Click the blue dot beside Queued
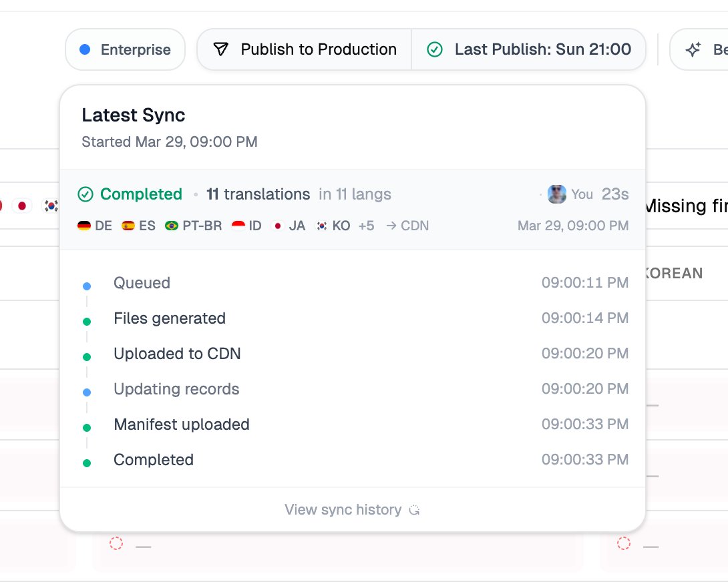The image size is (728, 582). click(87, 286)
